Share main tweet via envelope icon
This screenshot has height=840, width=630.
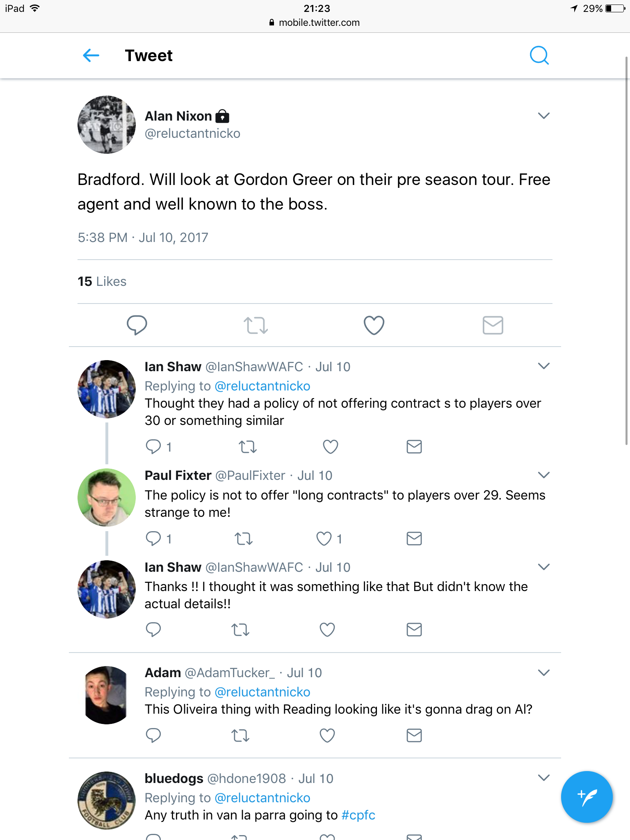493,325
